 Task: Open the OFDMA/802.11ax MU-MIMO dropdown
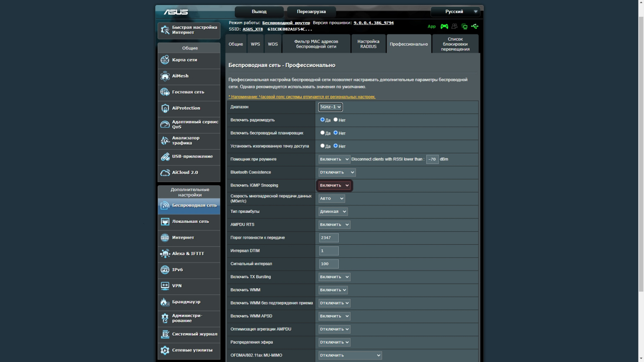(x=350, y=355)
